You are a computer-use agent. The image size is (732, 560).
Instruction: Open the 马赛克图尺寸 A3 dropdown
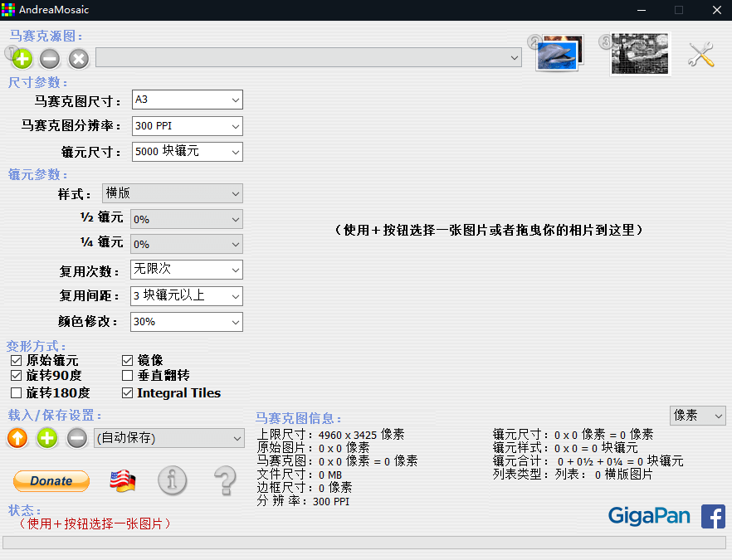[x=188, y=100]
